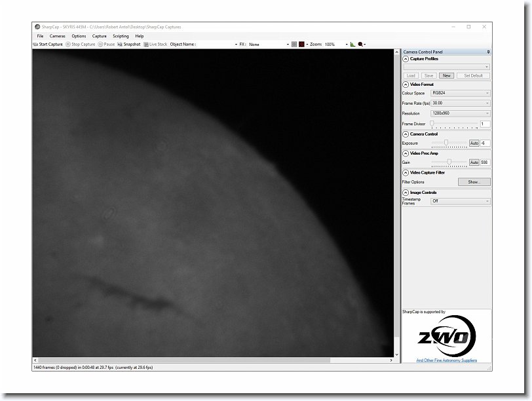Click the Stop Capture toolbar button

[x=80, y=45]
